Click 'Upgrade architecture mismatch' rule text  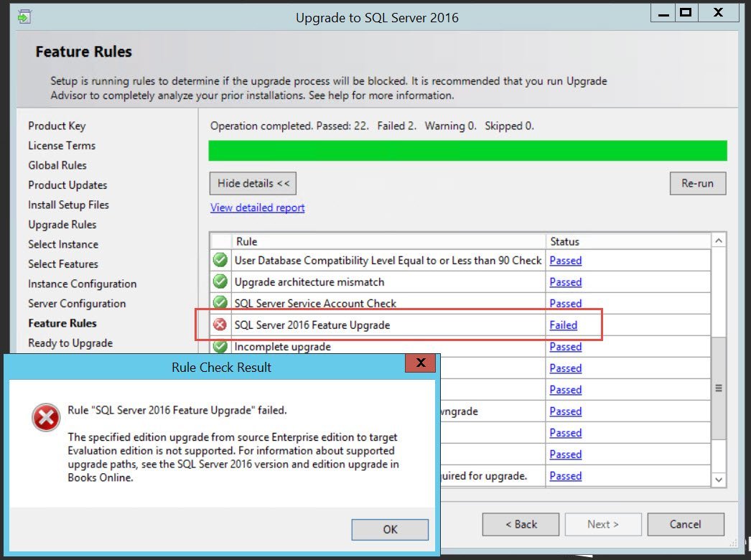(x=309, y=282)
